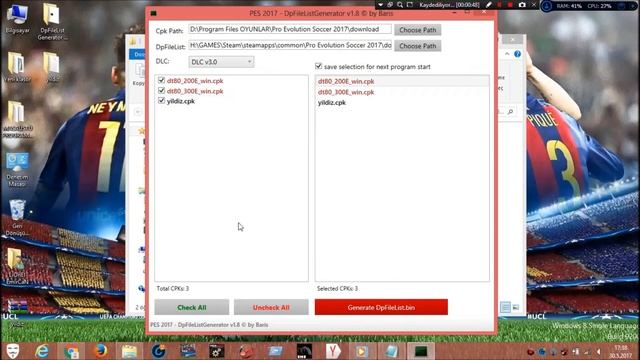Open Firefox from the taskbar
640x360 pixels.
pyautogui.click(x=100, y=351)
